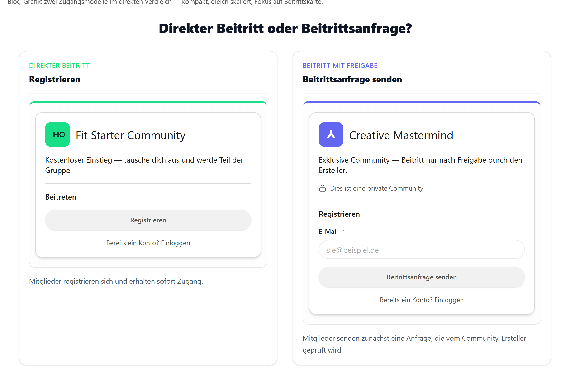
Task: Click the 'E-Mail' field label
Action: point(328,231)
